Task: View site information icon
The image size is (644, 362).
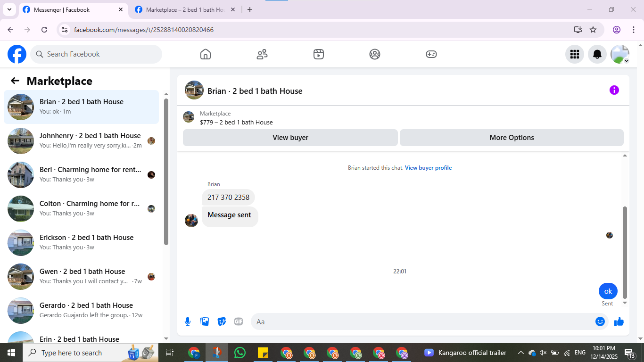Action: point(65,30)
